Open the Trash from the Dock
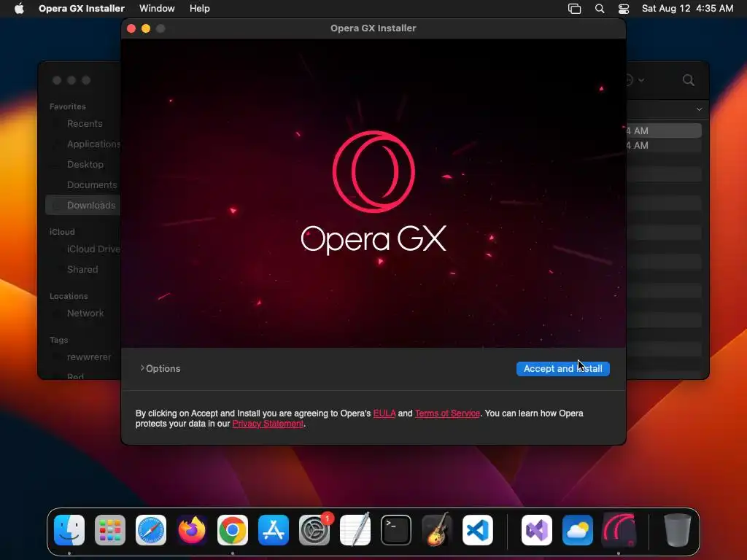 [x=677, y=530]
